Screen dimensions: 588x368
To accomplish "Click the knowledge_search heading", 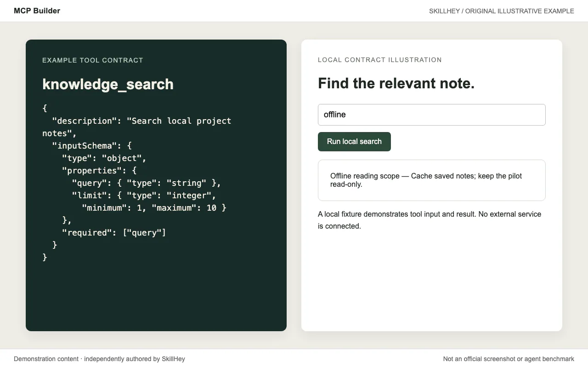I will pyautogui.click(x=108, y=84).
